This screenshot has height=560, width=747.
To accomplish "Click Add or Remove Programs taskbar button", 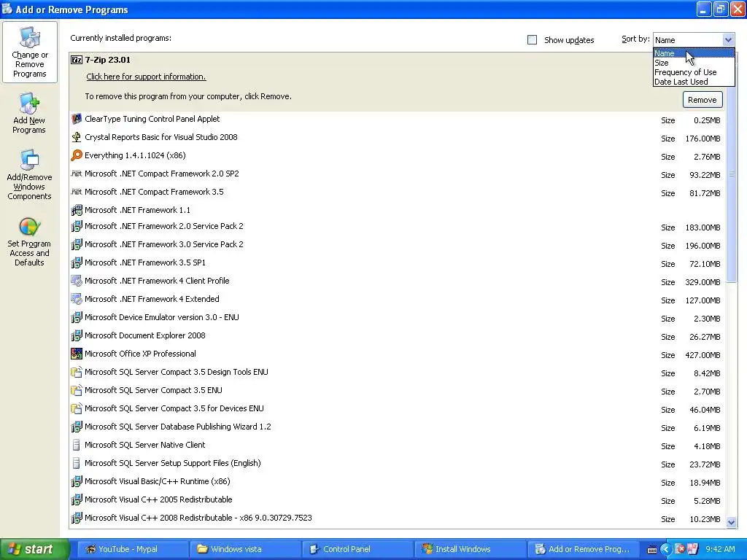I will (583, 549).
